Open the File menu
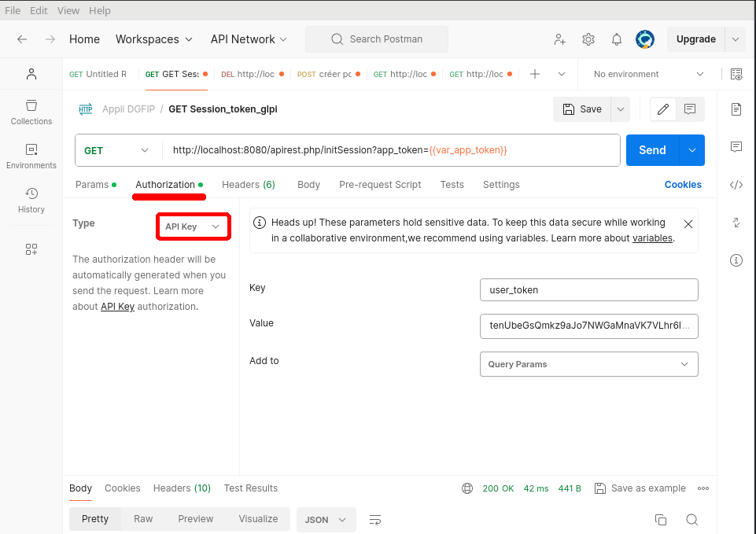 coord(13,10)
